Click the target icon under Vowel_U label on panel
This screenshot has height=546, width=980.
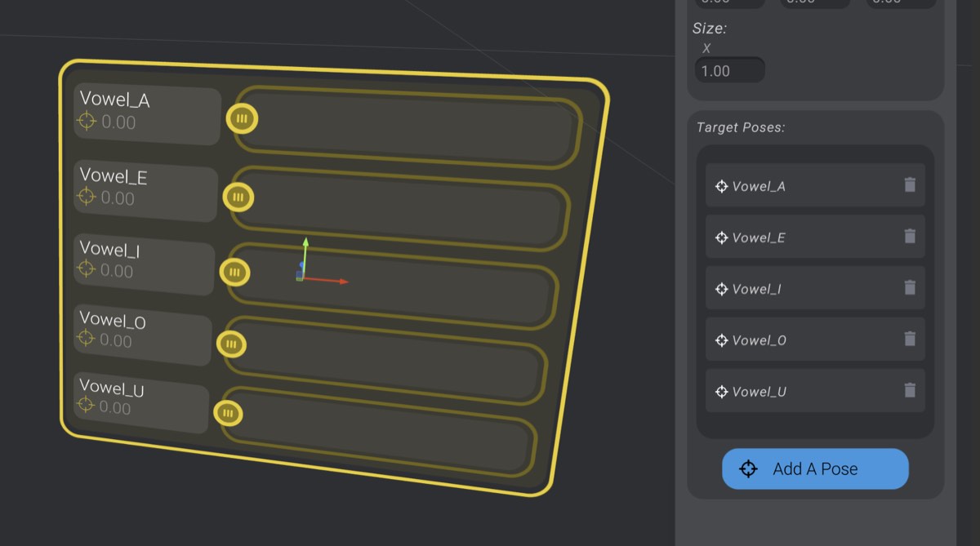point(85,406)
